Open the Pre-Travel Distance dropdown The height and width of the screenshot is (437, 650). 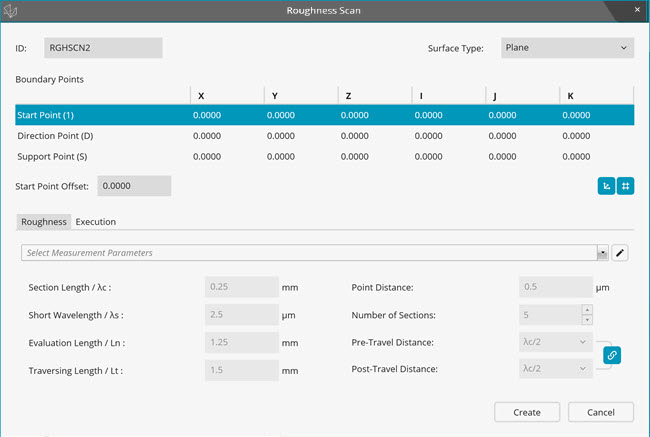coord(556,342)
